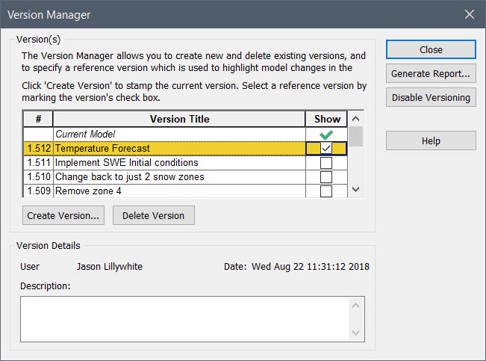The height and width of the screenshot is (361, 486).
Task: Click green checkmark in Current Model row
Action: 326,134
